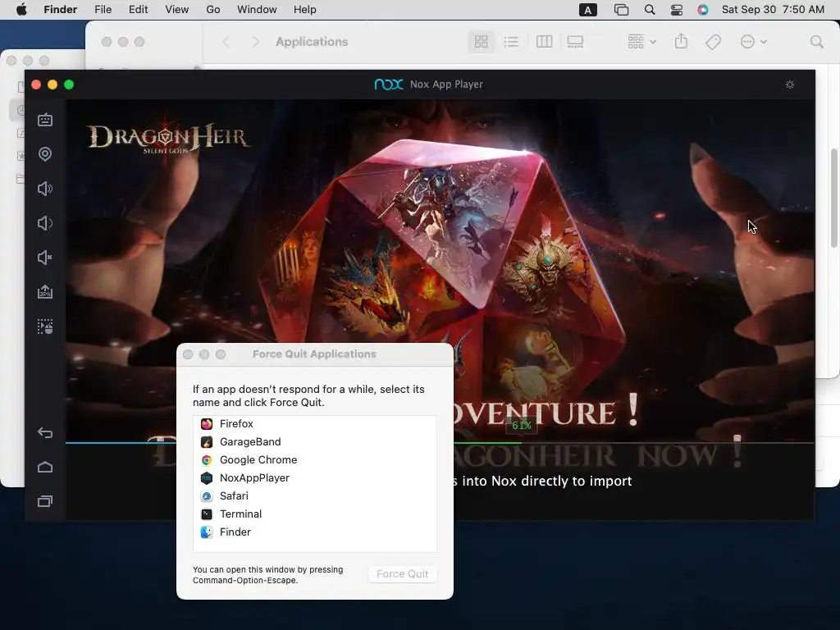This screenshot has height=630, width=840.
Task: Switch Finder window to column view
Action: [x=545, y=42]
